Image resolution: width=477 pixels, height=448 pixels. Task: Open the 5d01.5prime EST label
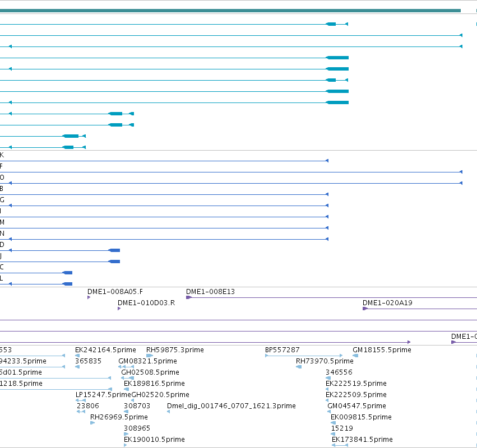tap(21, 372)
